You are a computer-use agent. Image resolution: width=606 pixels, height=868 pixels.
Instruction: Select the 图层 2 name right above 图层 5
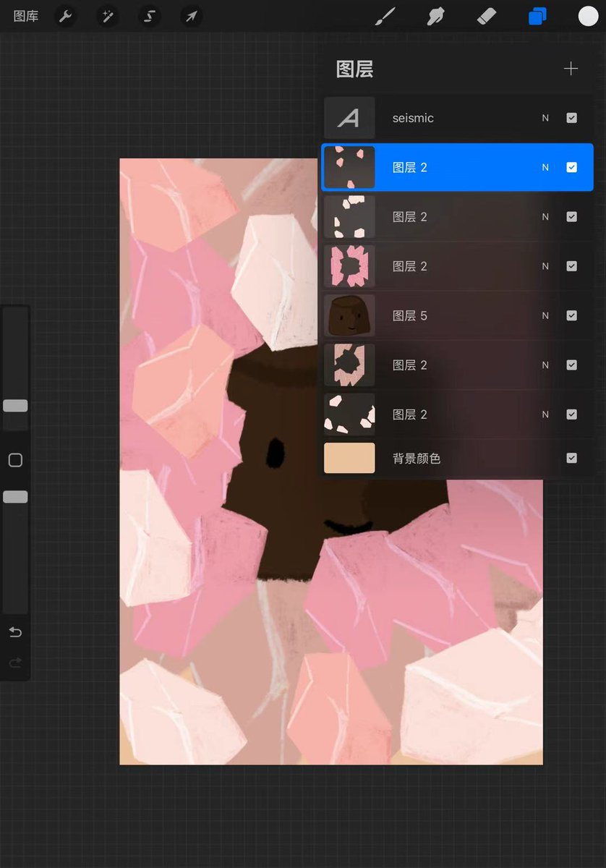click(x=409, y=266)
